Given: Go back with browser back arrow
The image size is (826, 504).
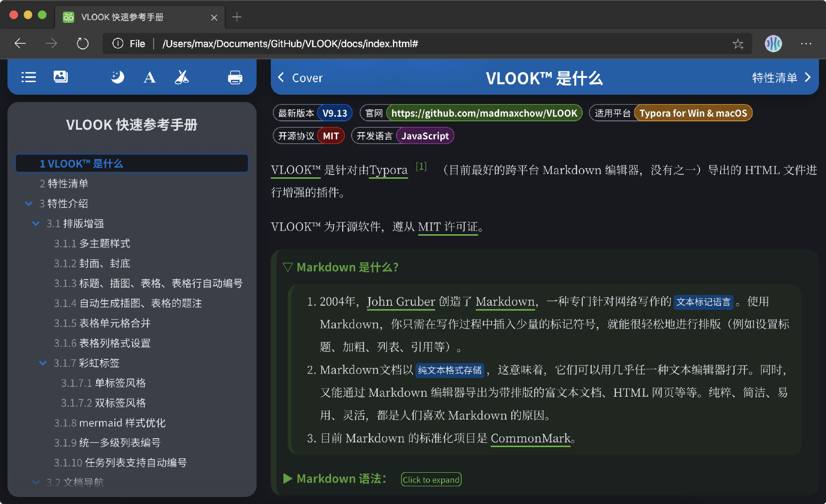Looking at the screenshot, I should (x=20, y=43).
